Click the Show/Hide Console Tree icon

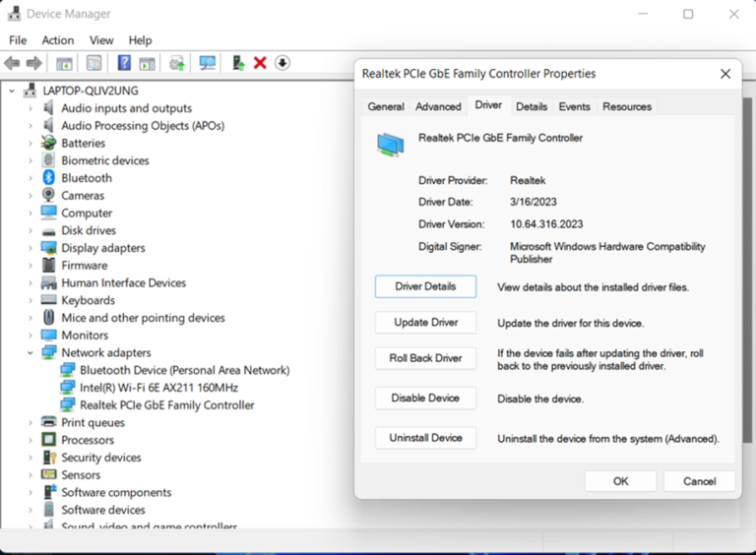tap(64, 63)
